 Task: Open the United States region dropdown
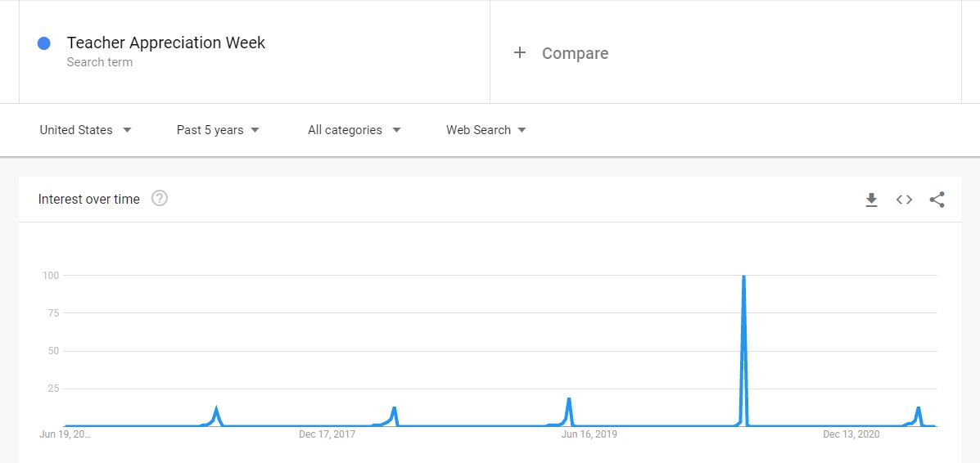pyautogui.click(x=86, y=130)
